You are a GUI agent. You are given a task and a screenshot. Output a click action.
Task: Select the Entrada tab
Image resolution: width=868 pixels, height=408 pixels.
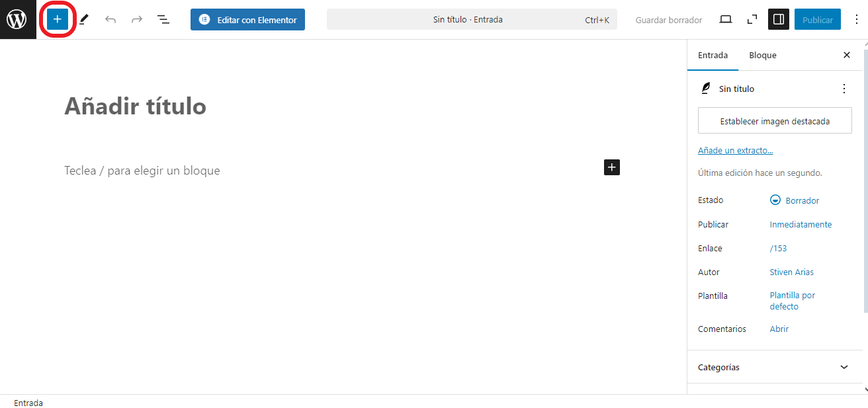[713, 55]
